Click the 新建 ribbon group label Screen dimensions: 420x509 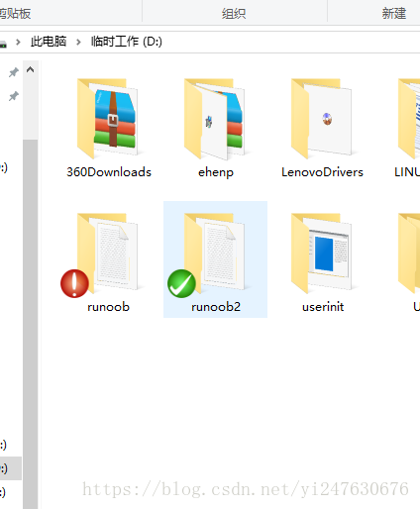[394, 14]
